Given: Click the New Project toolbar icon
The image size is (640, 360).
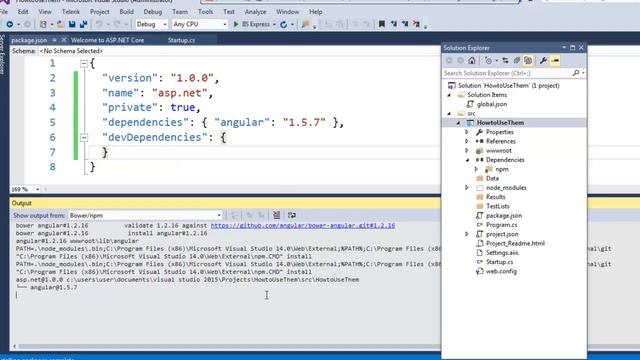Looking at the screenshot, I should pos(43,24).
